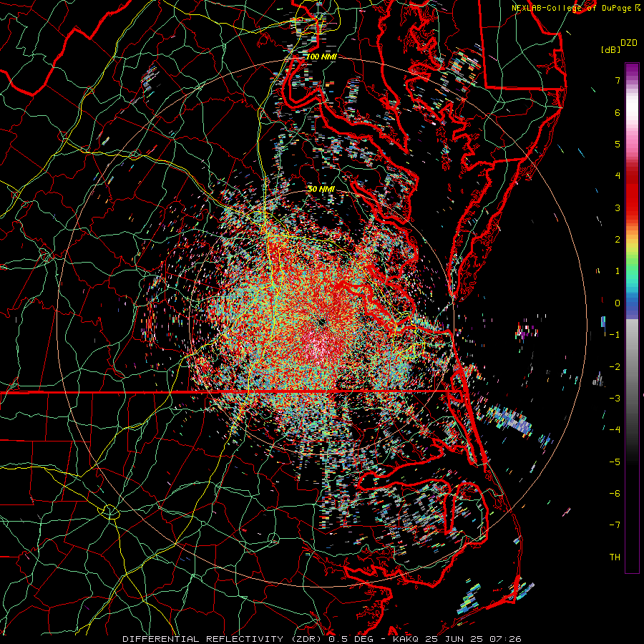The image size is (644, 644).
Task: Click the -1 value on the color scale
Action: click(615, 335)
